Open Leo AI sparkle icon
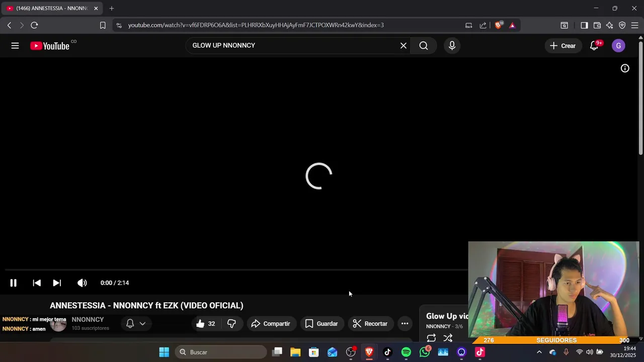644x362 pixels. (609, 25)
